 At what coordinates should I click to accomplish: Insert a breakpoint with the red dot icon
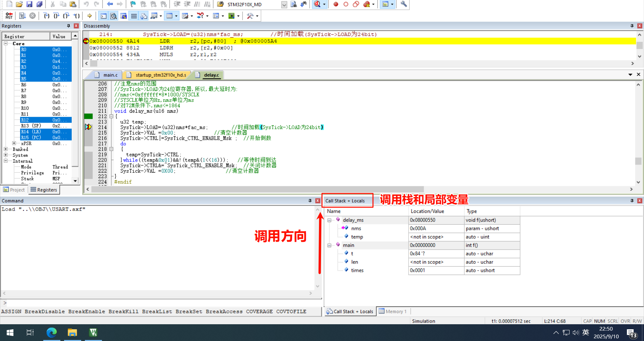(x=336, y=4)
